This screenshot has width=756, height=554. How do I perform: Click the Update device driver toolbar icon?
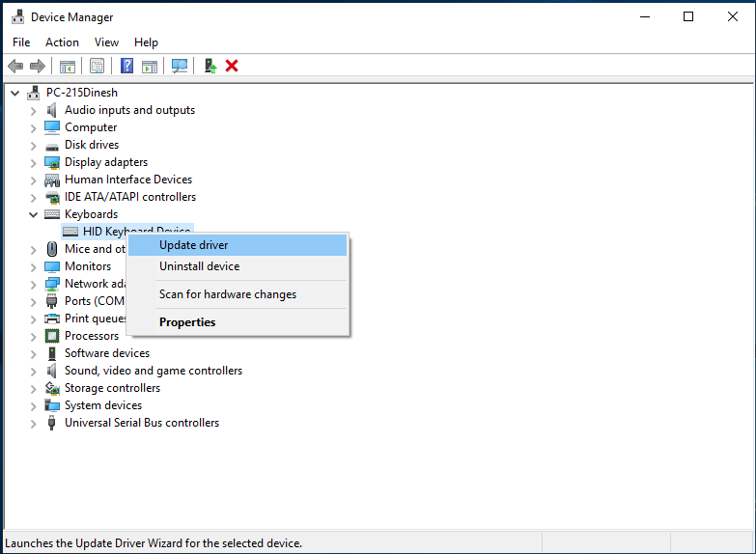pos(210,66)
